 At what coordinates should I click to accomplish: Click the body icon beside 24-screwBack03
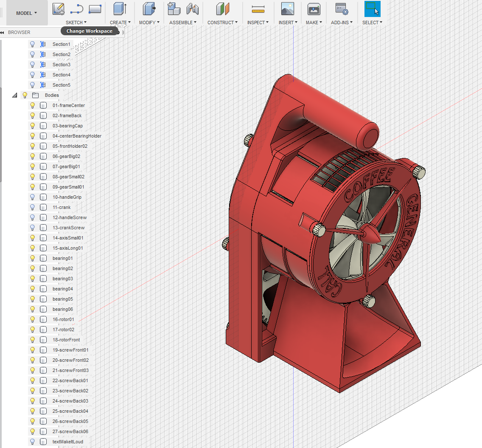[x=43, y=401]
